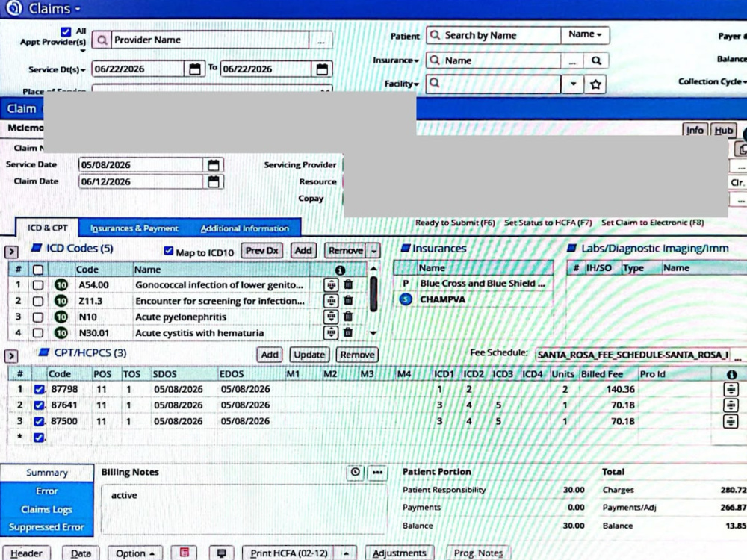747x560 pixels.
Task: Open Suppressed Error side tab
Action: click(x=46, y=527)
